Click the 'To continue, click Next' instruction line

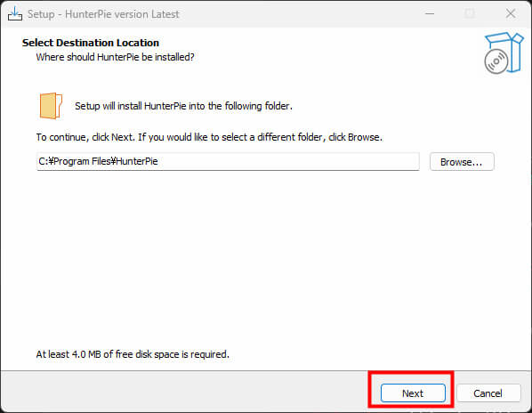pos(209,137)
